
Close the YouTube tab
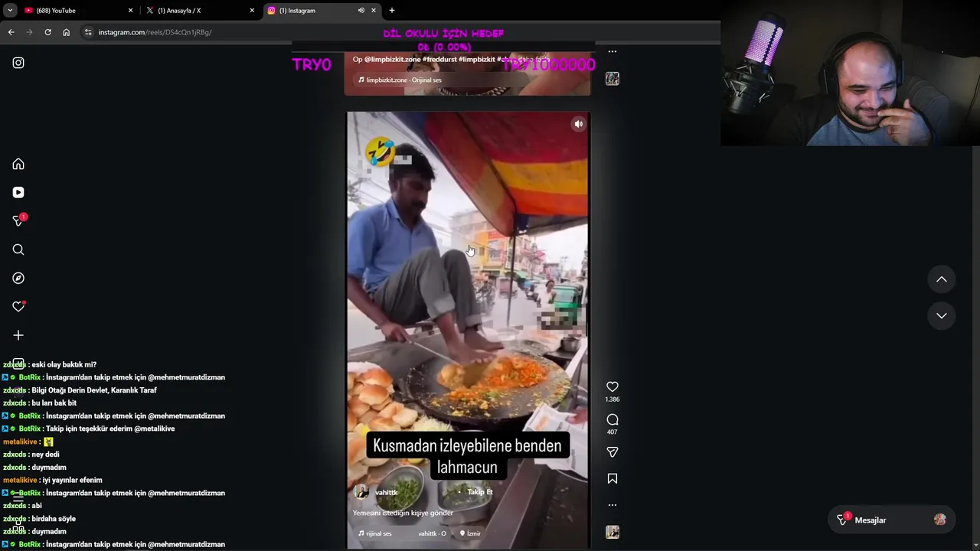[130, 11]
